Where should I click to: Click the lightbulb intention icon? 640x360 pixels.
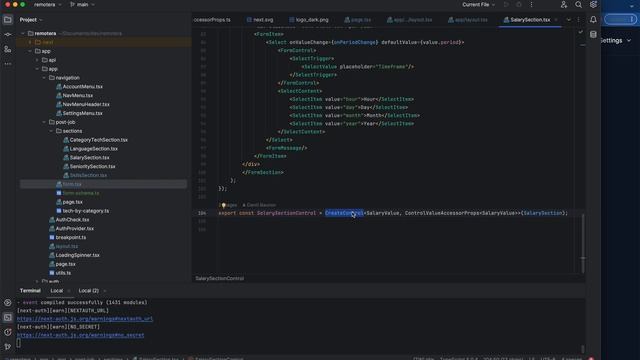pyautogui.click(x=223, y=205)
